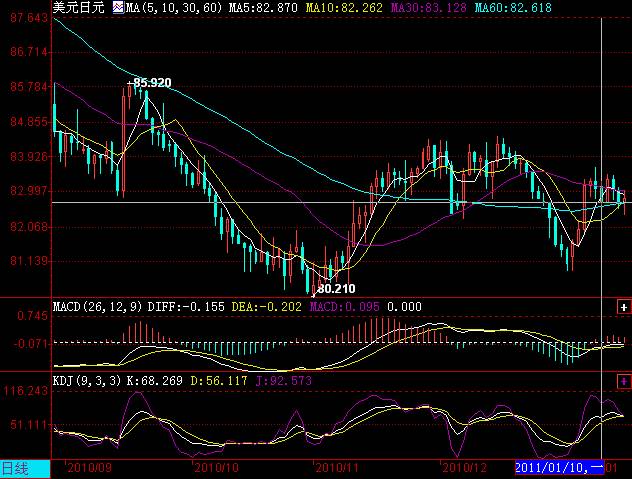The height and width of the screenshot is (479, 632).
Task: Click the 80.210 low price label
Action: click(336, 289)
